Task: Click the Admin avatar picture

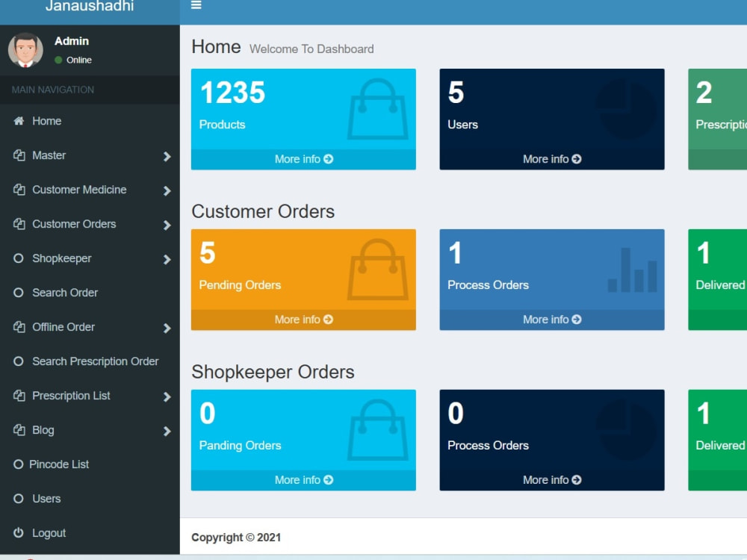Action: 25,50
